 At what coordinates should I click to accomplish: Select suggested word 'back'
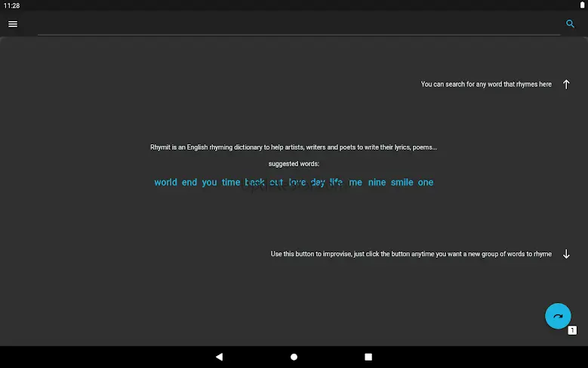[x=254, y=183]
